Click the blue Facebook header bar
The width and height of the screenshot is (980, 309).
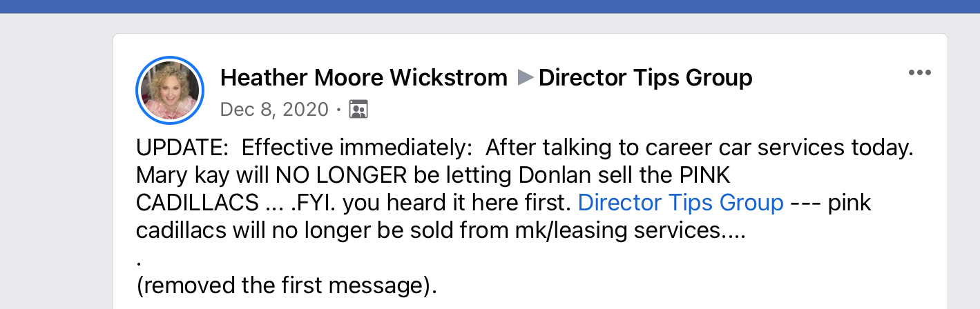(490, 6)
